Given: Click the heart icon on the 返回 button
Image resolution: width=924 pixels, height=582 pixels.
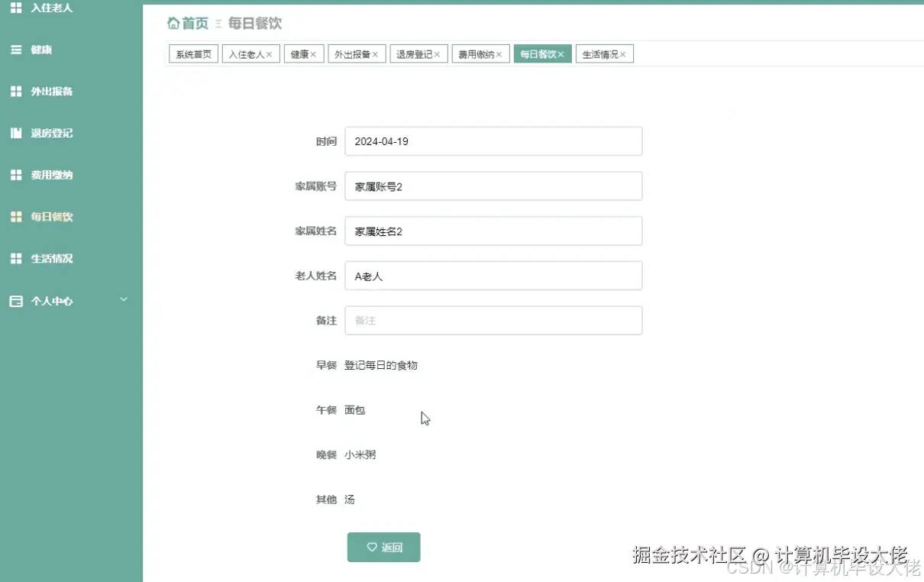Looking at the screenshot, I should pyautogui.click(x=372, y=547).
